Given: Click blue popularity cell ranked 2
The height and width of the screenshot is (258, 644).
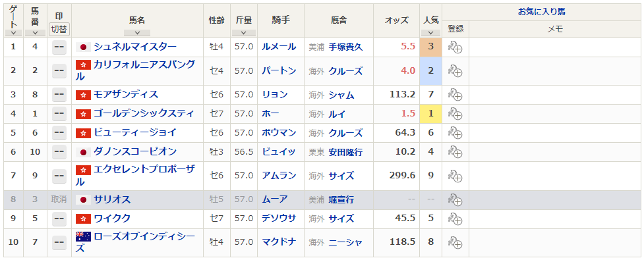Looking at the screenshot, I should [431, 71].
